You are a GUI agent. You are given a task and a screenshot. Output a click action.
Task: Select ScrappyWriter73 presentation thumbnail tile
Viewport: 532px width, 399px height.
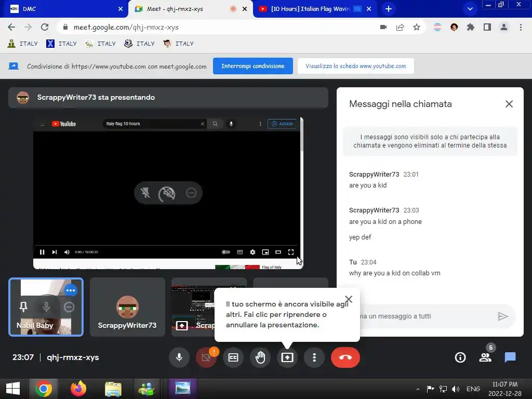coord(193,307)
